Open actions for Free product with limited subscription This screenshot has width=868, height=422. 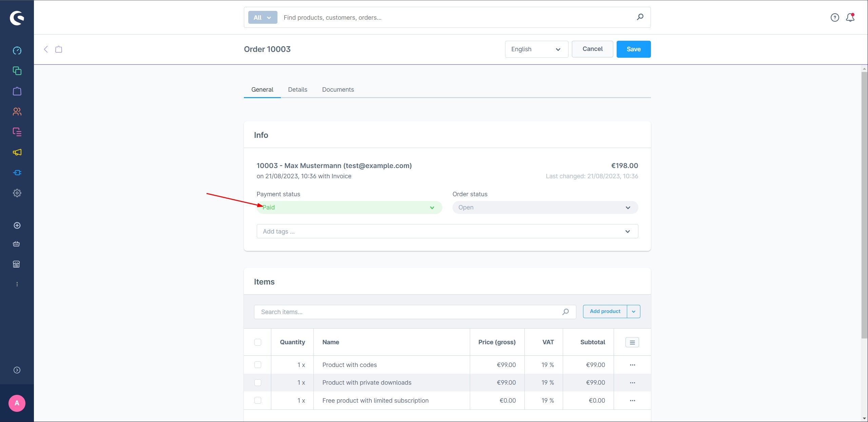click(632, 401)
